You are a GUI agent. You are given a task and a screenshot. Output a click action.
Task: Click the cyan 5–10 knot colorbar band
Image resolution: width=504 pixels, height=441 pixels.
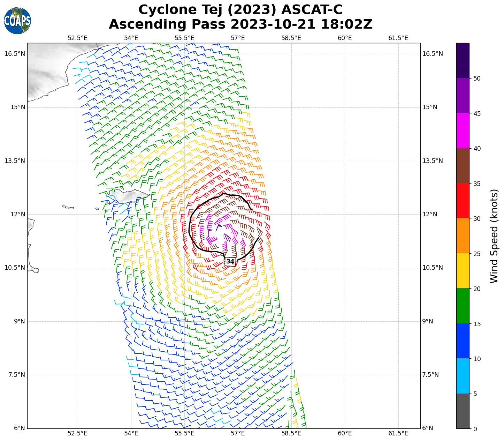click(463, 376)
